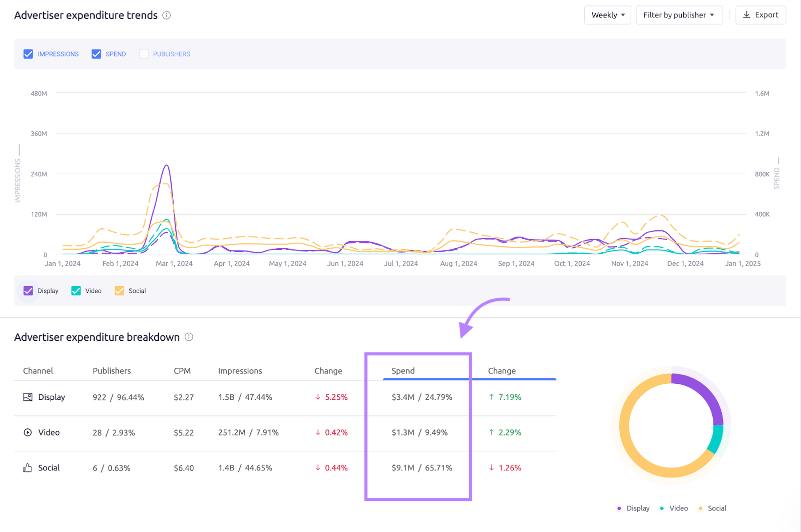Click the red down arrow beside 5.25%
The width and height of the screenshot is (801, 532).
318,397
